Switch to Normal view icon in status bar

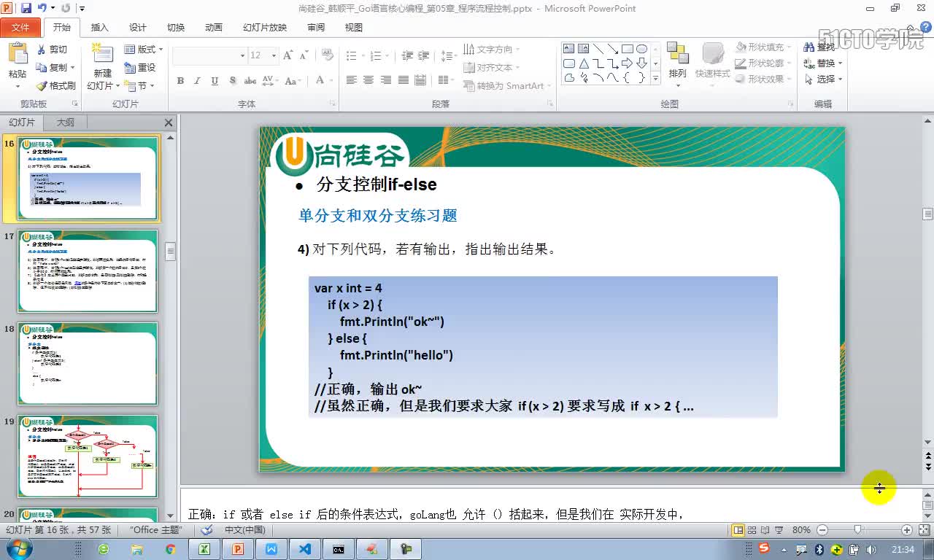point(738,530)
